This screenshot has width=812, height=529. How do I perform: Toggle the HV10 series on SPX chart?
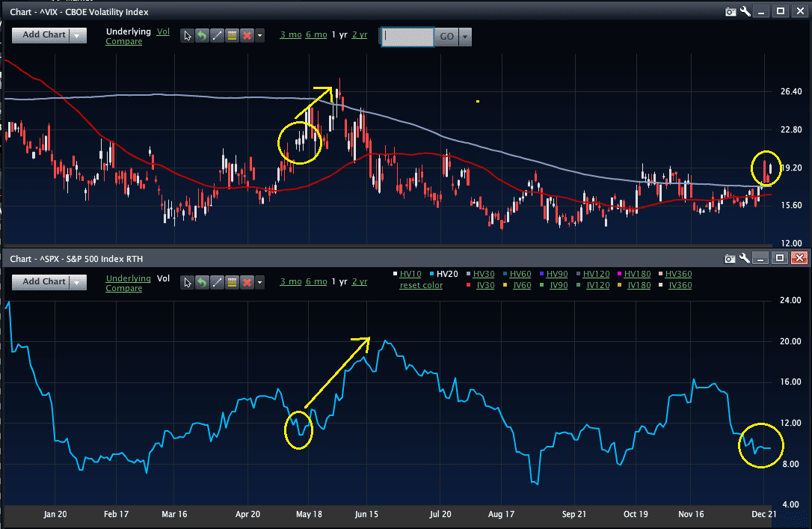pyautogui.click(x=410, y=275)
